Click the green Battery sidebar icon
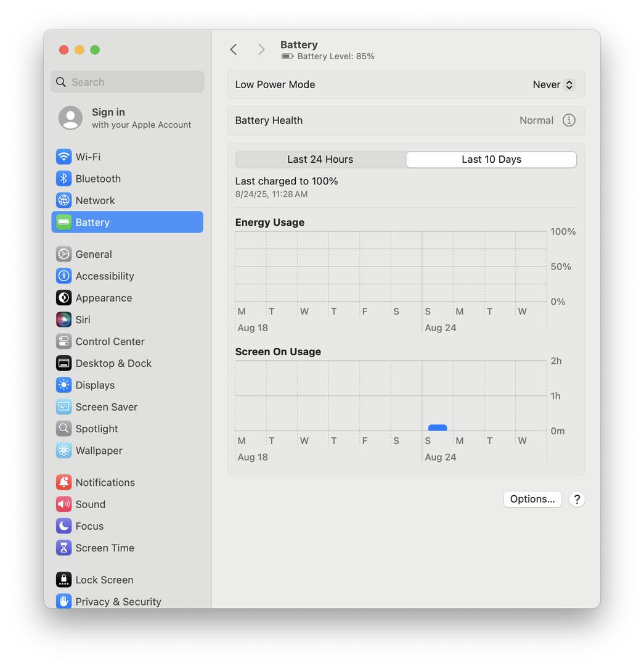644x666 pixels. 63,222
